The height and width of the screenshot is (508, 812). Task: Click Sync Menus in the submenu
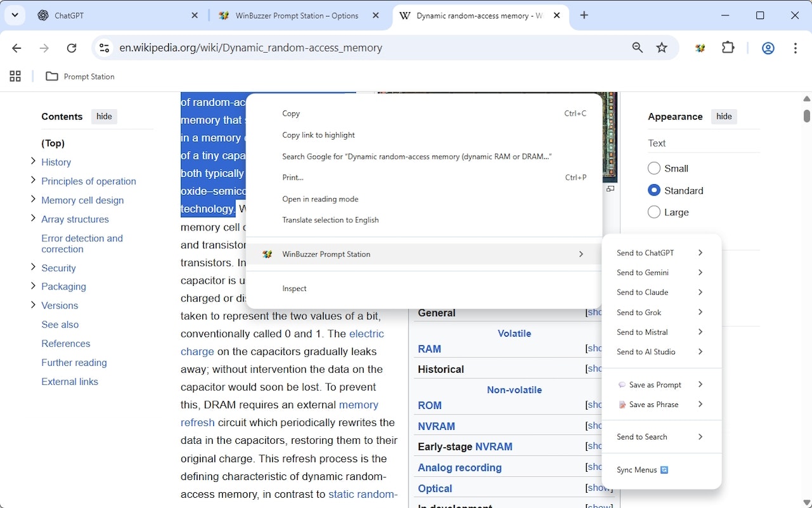(661, 470)
